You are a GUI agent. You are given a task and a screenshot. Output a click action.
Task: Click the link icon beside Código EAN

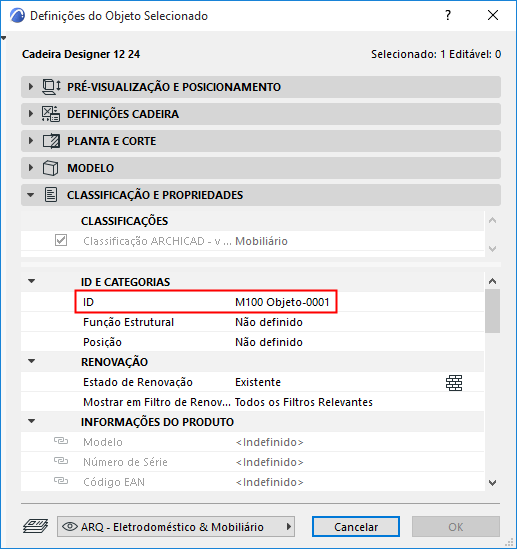pos(61,481)
